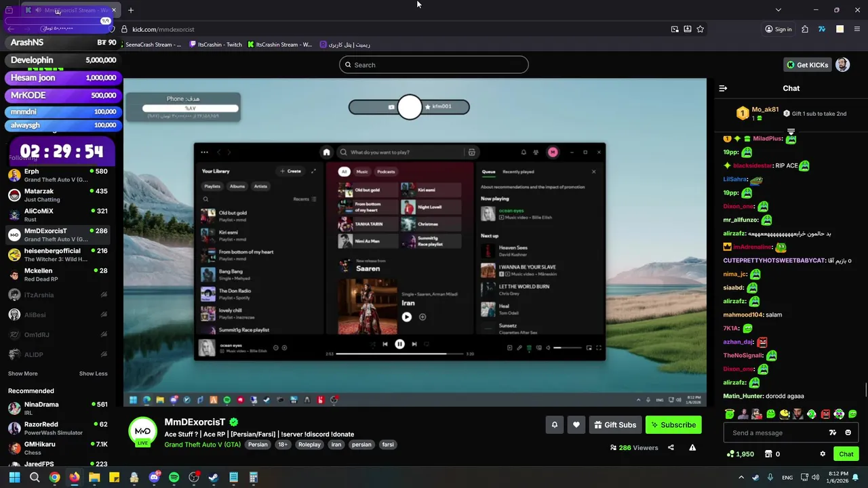Open the emoji picker in message box
This screenshot has width=868, height=488.
(848, 432)
